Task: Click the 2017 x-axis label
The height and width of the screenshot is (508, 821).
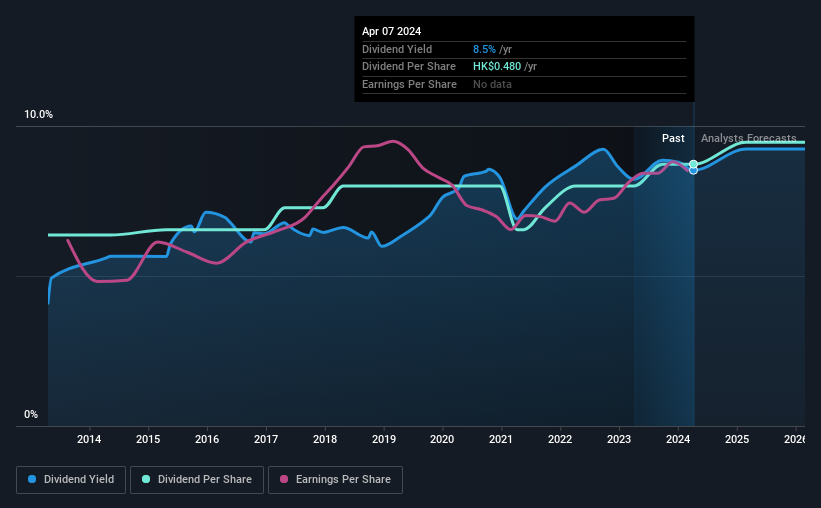Action: click(x=266, y=439)
